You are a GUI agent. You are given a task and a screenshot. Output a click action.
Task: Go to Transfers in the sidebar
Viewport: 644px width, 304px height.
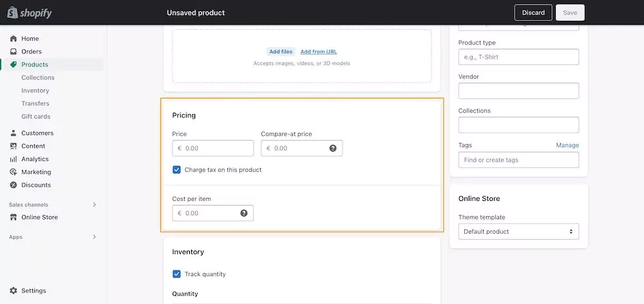tap(35, 104)
